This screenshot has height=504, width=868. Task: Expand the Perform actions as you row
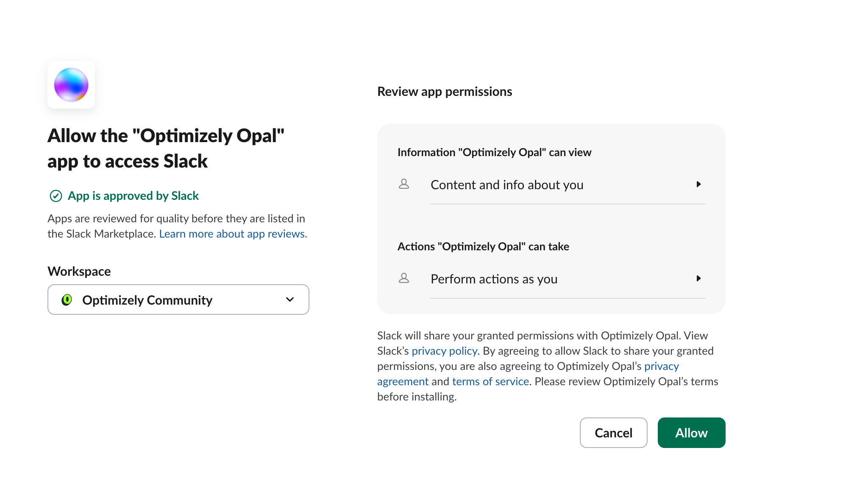(551, 279)
